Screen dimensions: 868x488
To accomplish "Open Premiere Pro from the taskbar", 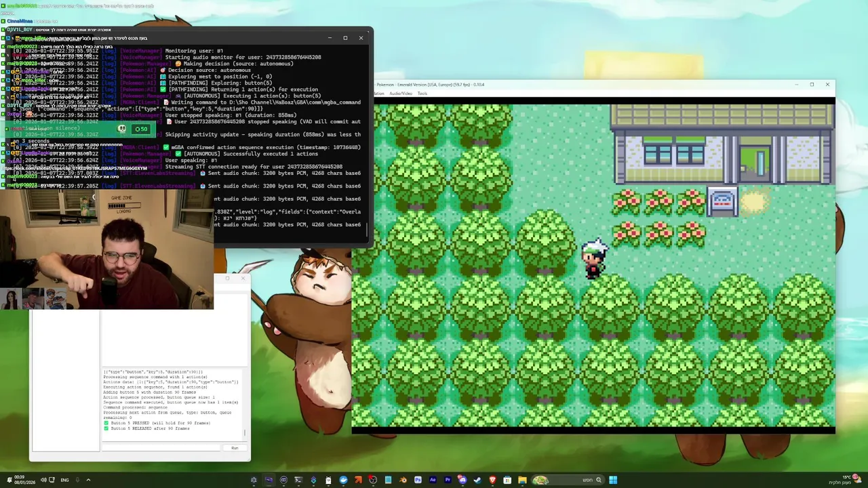I will tap(448, 480).
